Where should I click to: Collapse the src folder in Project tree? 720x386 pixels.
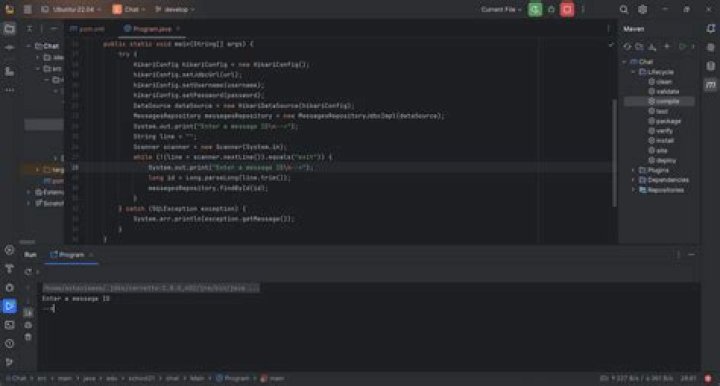point(38,69)
